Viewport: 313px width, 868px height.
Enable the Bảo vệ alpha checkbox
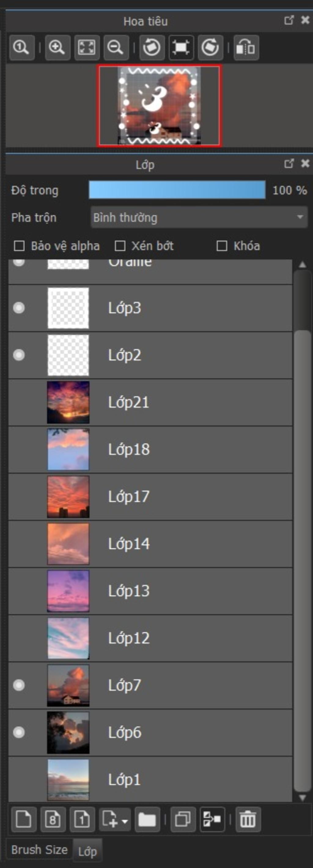click(19, 246)
